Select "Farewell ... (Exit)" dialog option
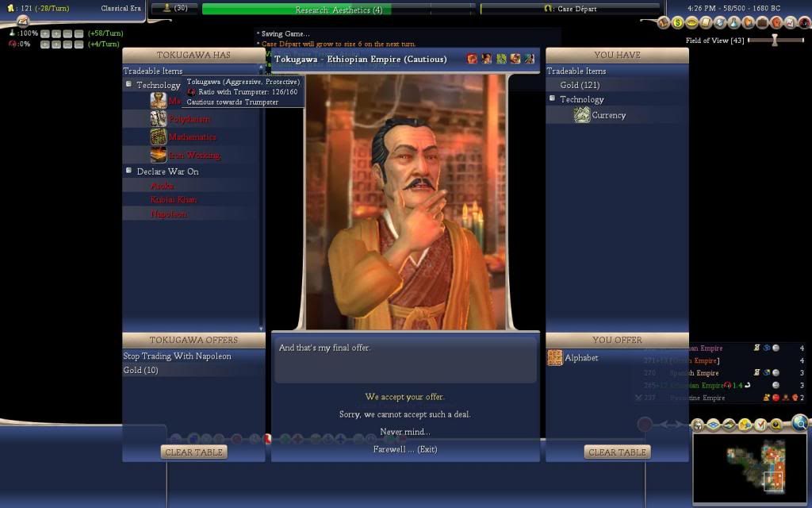Screen dimensions: 812x508 405,449
